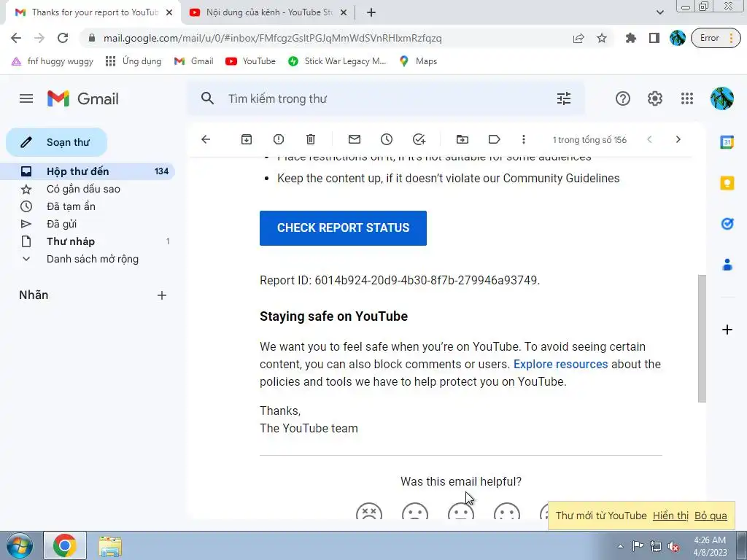Image resolution: width=747 pixels, height=560 pixels.
Task: Open Gmail settings gear
Action: pos(654,98)
